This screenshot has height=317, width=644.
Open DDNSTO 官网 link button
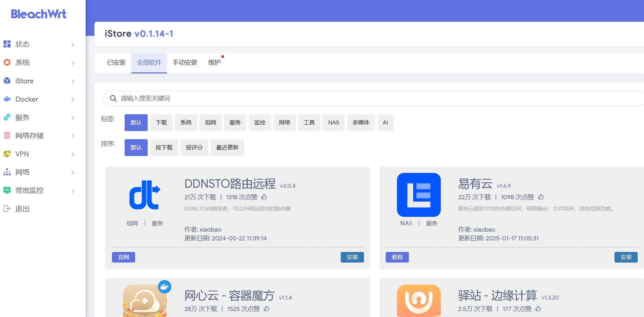[124, 257]
